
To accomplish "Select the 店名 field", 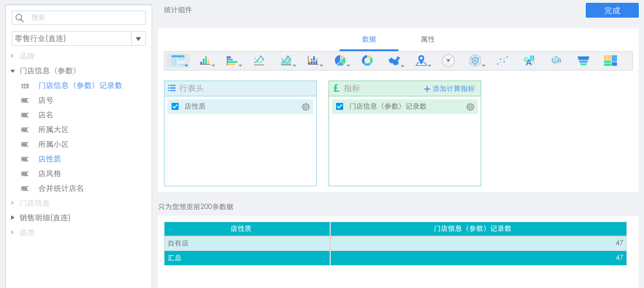I will tap(46, 115).
